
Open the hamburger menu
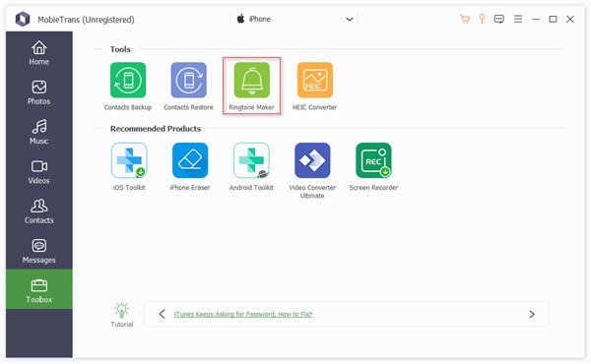(518, 19)
